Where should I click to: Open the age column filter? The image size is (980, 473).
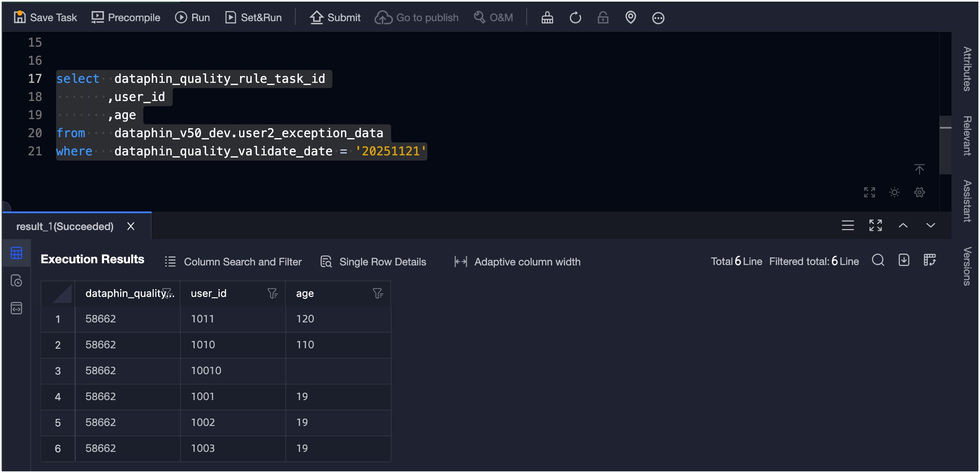pos(378,293)
